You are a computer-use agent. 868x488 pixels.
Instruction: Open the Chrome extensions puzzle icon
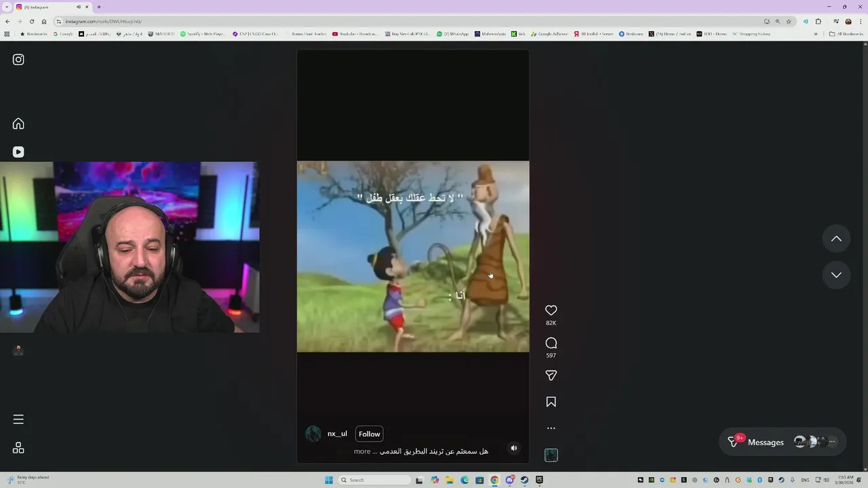(x=818, y=22)
